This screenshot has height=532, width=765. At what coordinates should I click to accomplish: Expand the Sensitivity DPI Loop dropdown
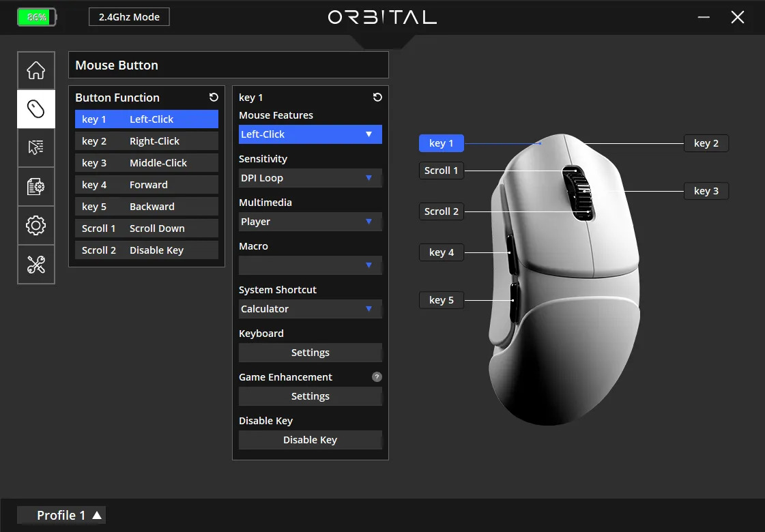310,178
